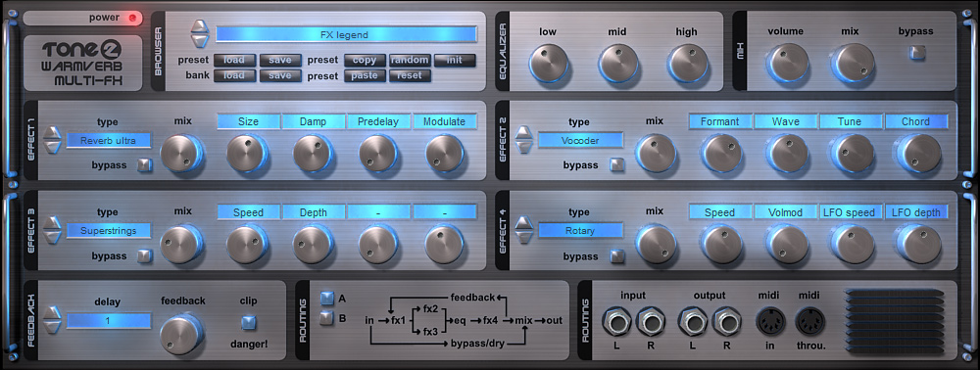This screenshot has width=980, height=370.
Task: Click the Effect 3 Speed knob
Action: (248, 244)
